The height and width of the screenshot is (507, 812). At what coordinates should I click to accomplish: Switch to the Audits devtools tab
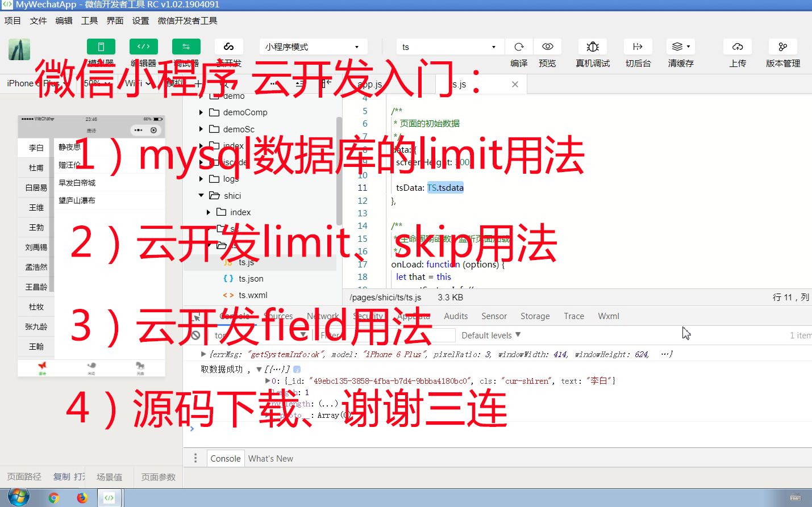[456, 316]
